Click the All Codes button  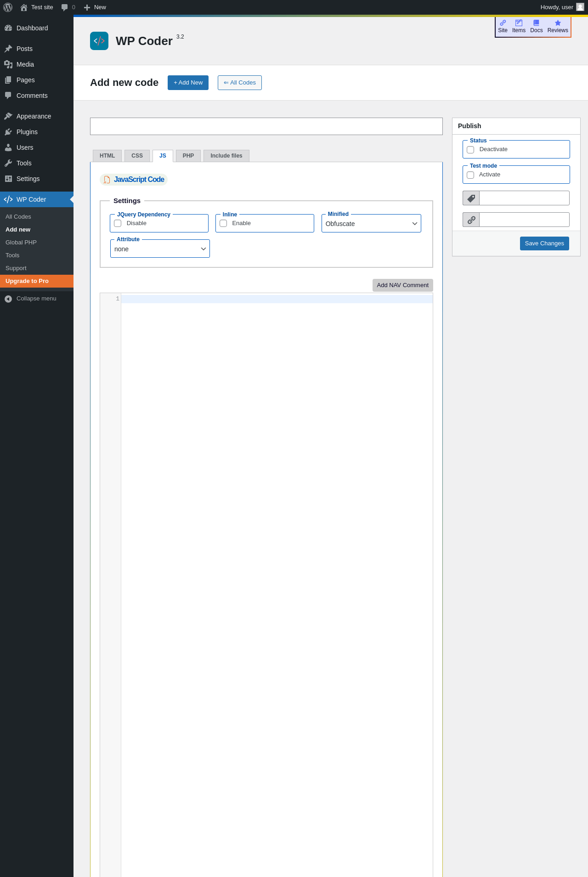[240, 83]
